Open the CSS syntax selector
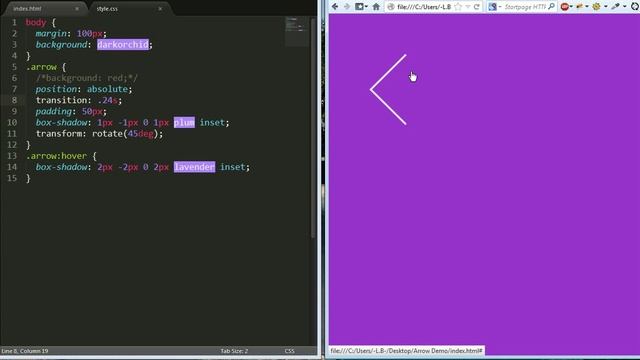Viewport: 640px width, 360px height. (289, 351)
